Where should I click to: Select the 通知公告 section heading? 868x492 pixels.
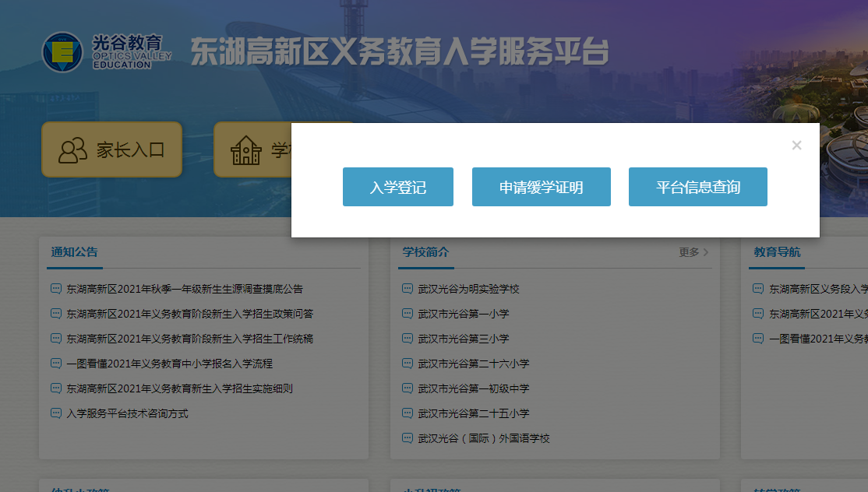[x=74, y=252]
